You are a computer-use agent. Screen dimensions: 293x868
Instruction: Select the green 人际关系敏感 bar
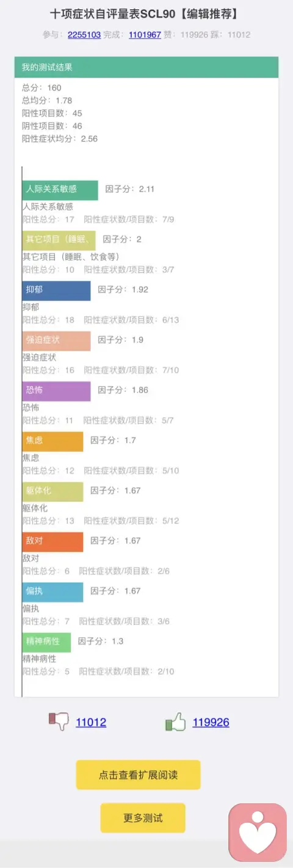pyautogui.click(x=60, y=190)
